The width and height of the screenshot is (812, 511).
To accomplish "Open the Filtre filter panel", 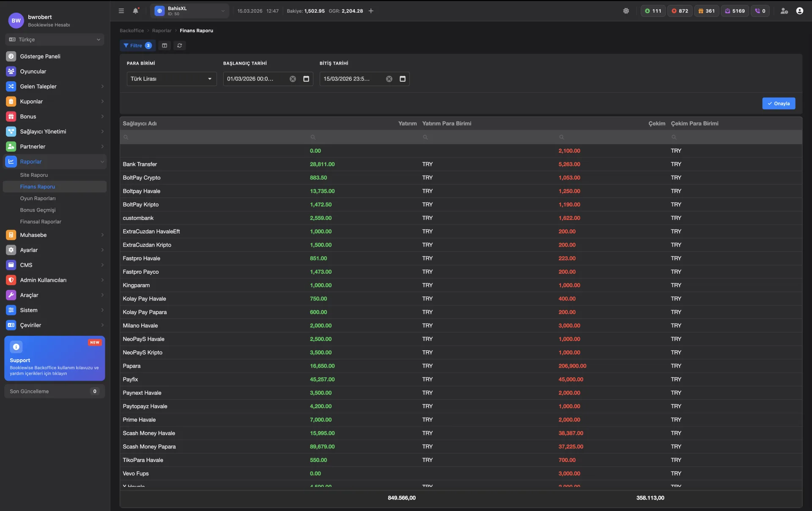I will pyautogui.click(x=137, y=45).
